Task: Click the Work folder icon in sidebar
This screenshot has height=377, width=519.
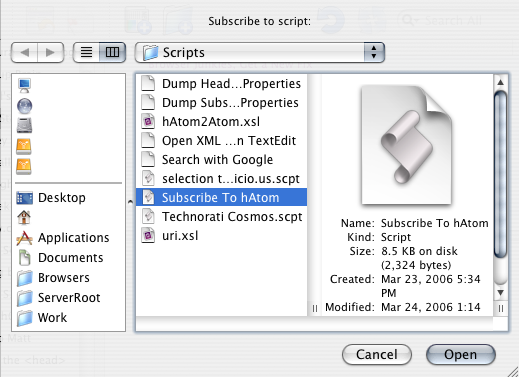Action: coord(25,318)
